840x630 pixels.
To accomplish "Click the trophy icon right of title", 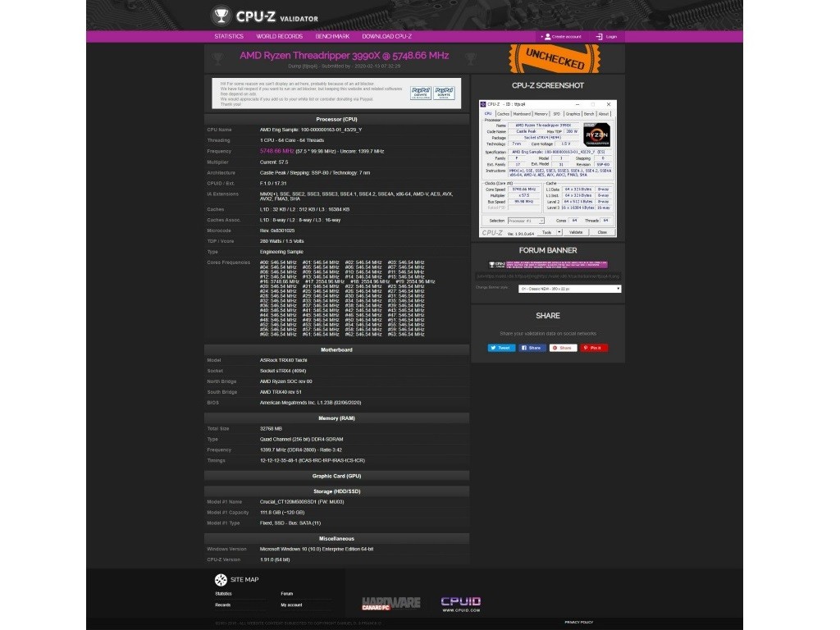I will pos(470,58).
